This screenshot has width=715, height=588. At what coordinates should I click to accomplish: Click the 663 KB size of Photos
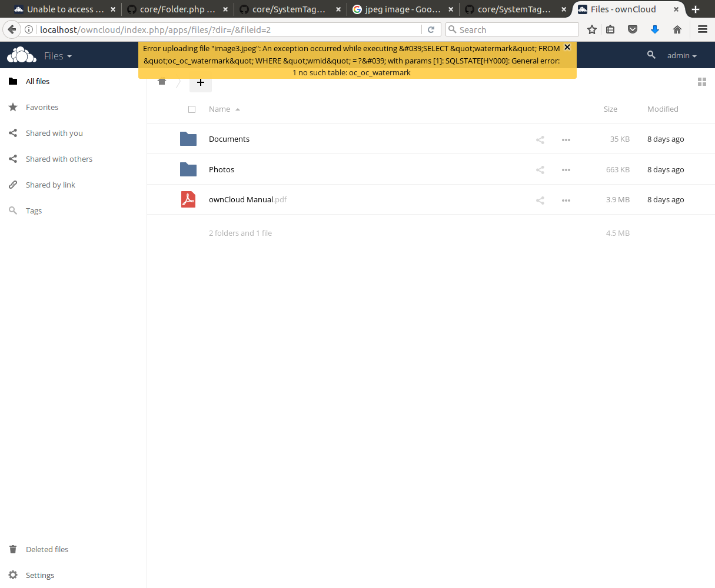tap(618, 170)
